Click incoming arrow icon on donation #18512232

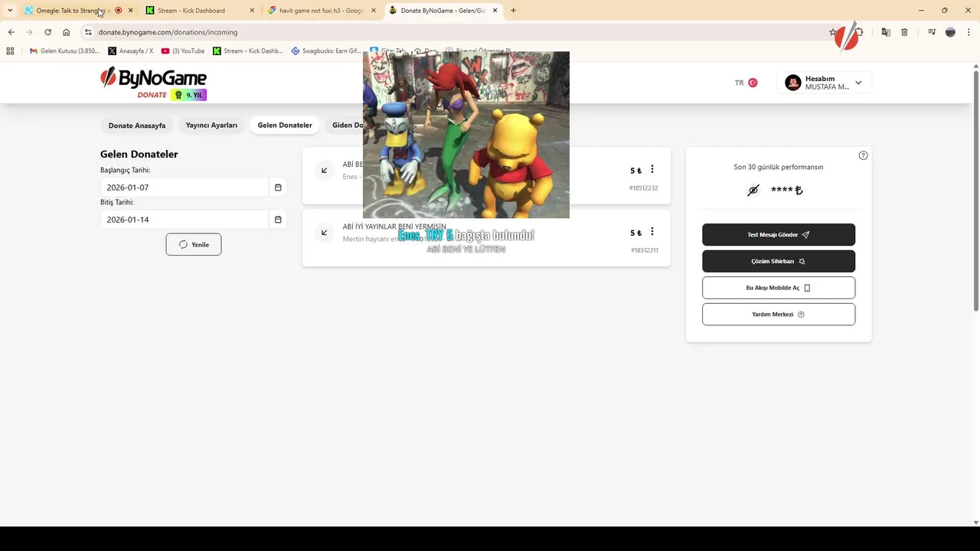tap(325, 170)
